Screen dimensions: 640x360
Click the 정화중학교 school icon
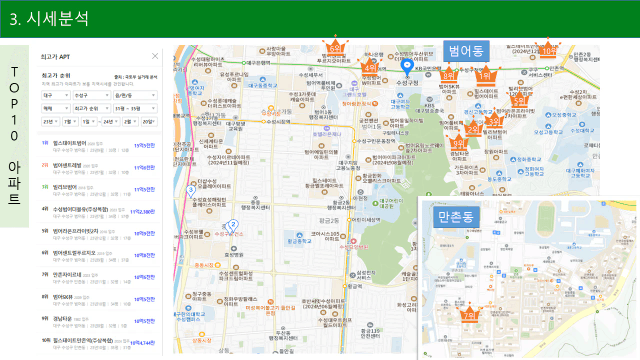coord(514,159)
